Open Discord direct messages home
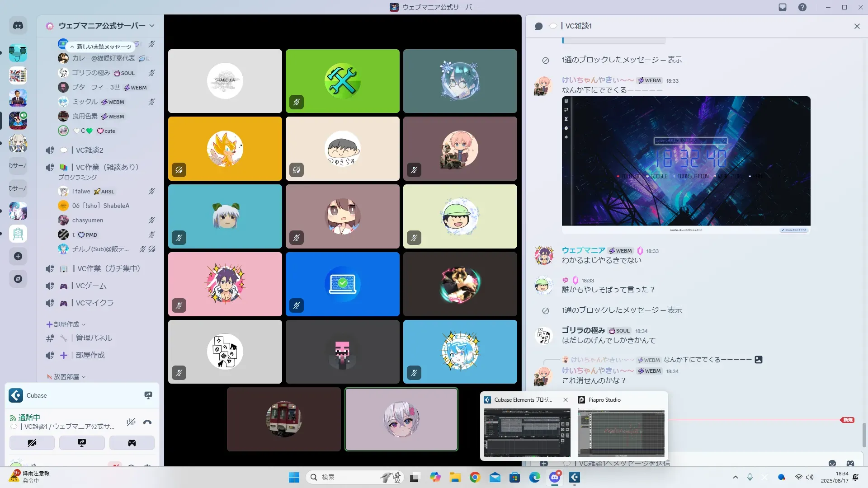The image size is (868, 488). coord(18,26)
